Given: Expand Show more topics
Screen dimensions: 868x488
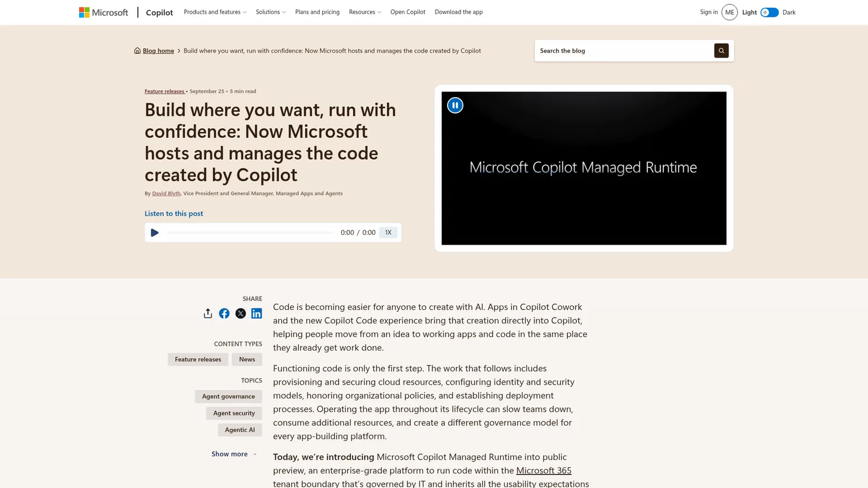Looking at the screenshot, I should tap(235, 454).
